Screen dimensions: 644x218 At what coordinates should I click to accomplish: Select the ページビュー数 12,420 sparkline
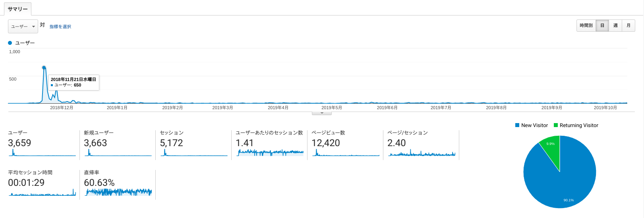(x=346, y=152)
